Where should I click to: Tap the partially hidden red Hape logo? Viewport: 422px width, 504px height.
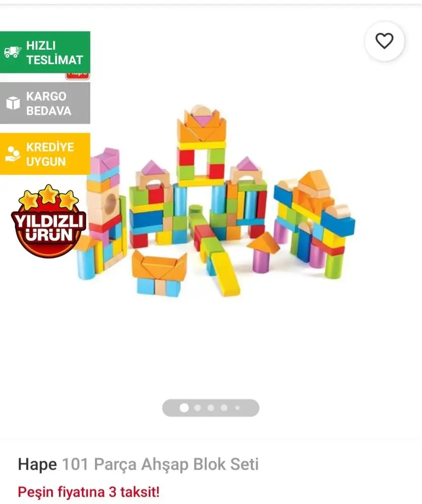click(x=78, y=76)
